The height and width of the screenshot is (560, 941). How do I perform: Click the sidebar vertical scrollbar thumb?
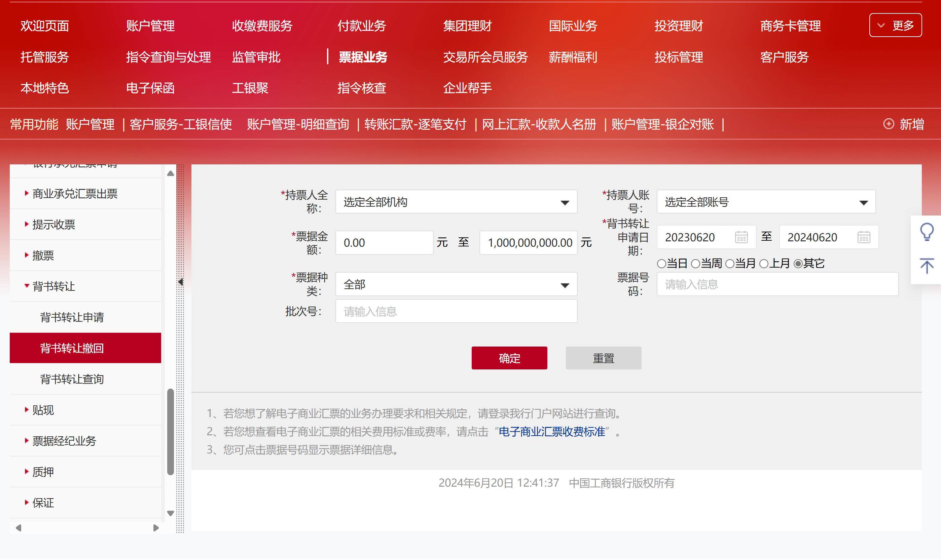click(170, 432)
